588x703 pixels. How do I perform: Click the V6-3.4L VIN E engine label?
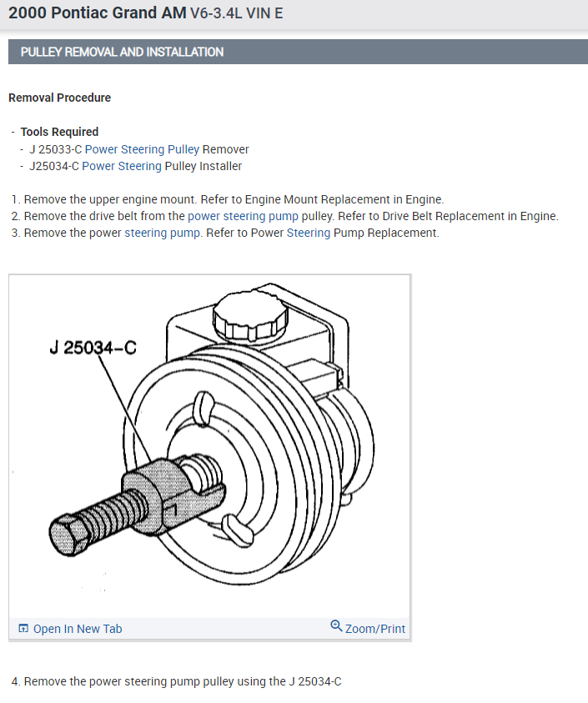pyautogui.click(x=236, y=13)
